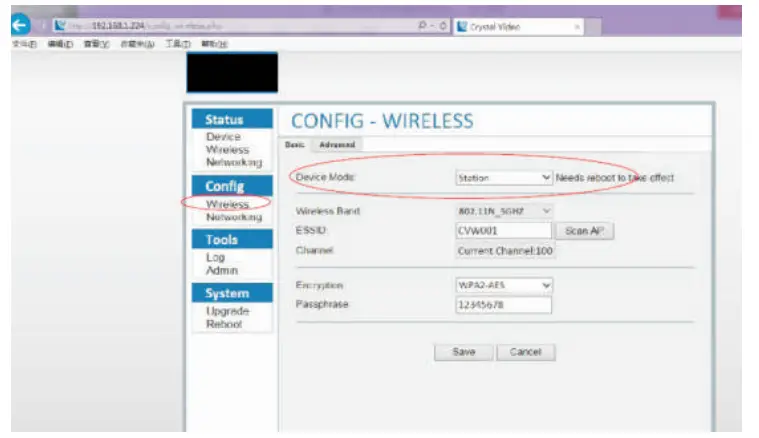Click the Current Channel:100 text
The image size is (759, 438).
click(x=505, y=251)
